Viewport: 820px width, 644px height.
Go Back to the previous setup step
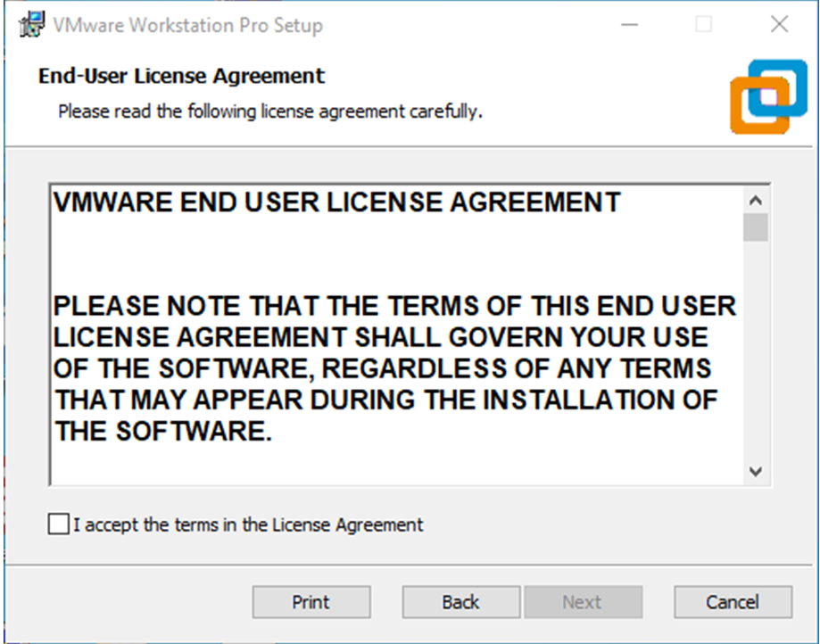click(460, 602)
